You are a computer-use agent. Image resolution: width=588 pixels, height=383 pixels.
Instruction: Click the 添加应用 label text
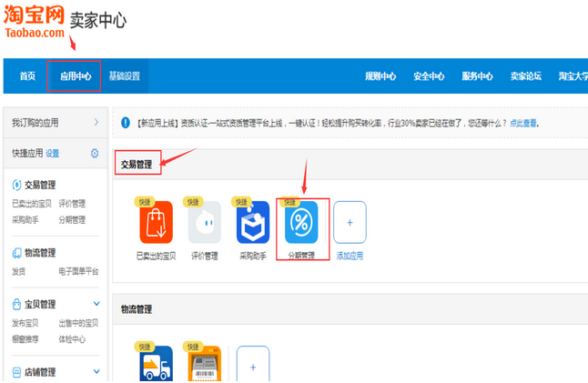350,256
